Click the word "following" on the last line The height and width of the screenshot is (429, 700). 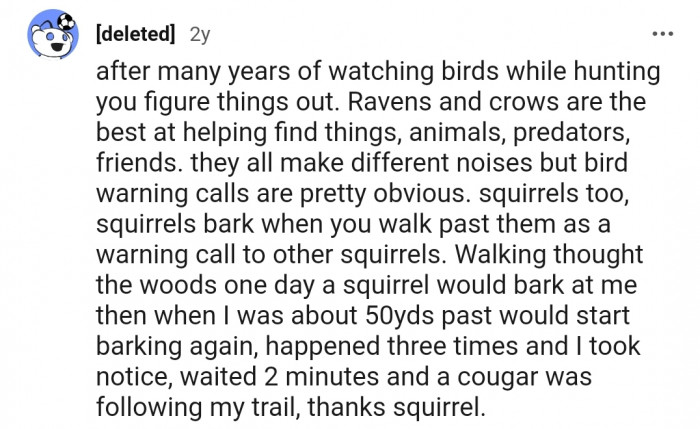(149, 407)
